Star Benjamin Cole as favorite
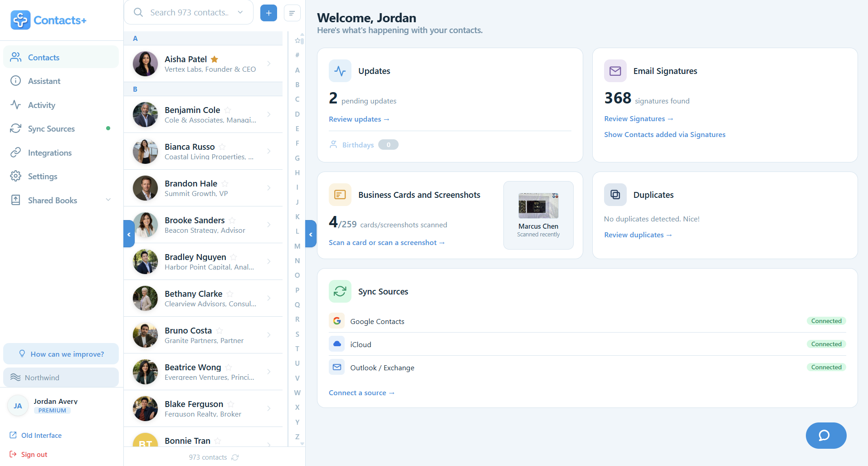The width and height of the screenshot is (868, 466). click(x=228, y=110)
